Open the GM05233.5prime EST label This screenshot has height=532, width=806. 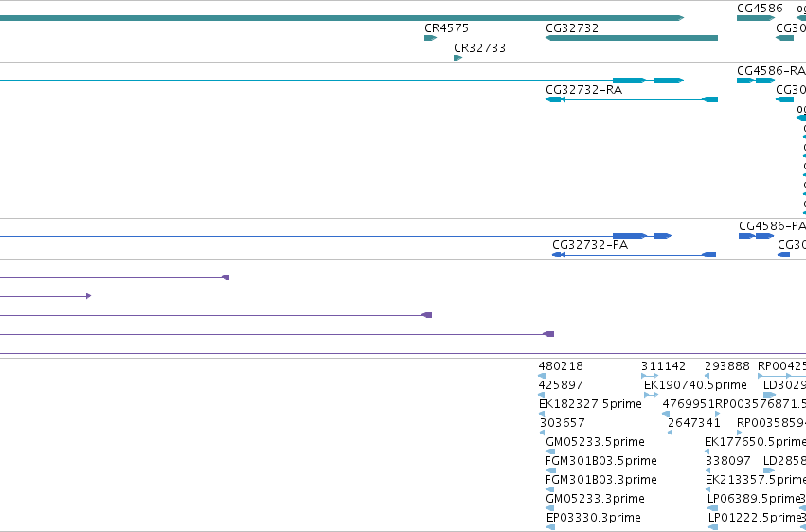pos(595,442)
